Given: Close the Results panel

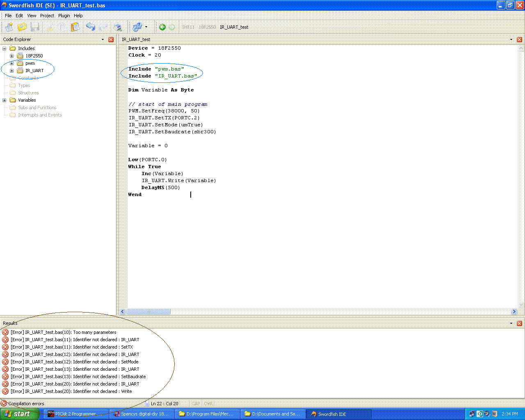Looking at the screenshot, I should point(519,323).
